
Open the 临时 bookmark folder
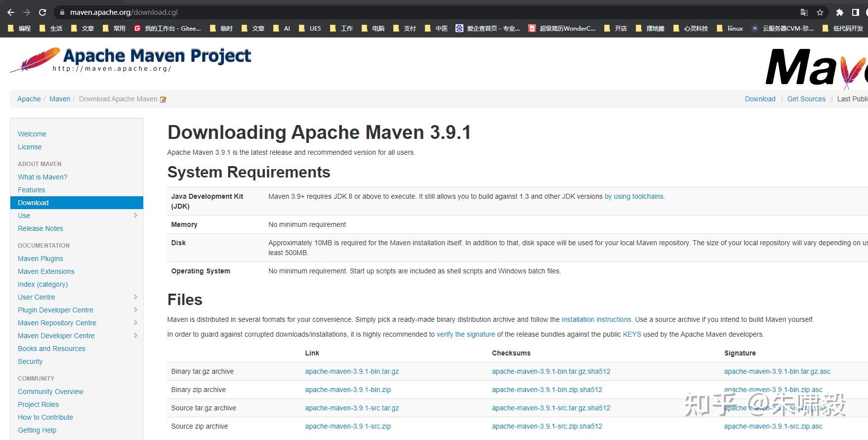(x=221, y=29)
